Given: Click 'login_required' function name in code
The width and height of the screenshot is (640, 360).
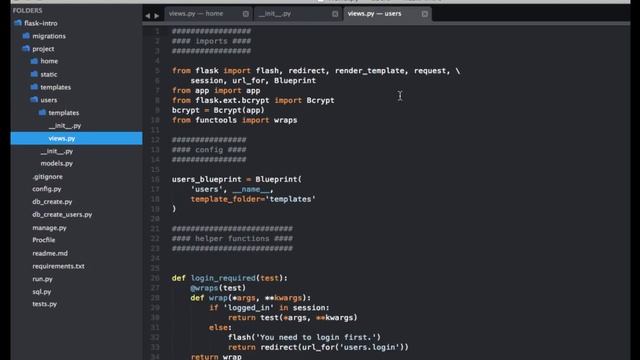Looking at the screenshot, I should pyautogui.click(x=223, y=278).
